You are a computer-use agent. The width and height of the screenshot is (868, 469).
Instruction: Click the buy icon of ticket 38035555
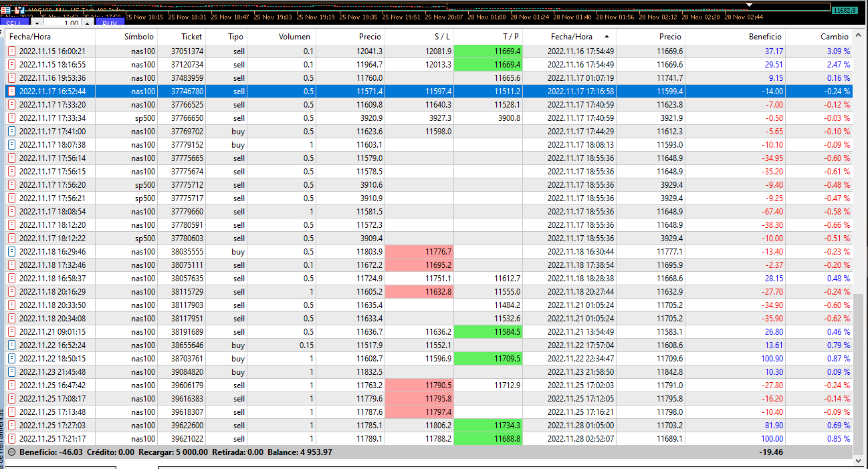click(x=11, y=251)
